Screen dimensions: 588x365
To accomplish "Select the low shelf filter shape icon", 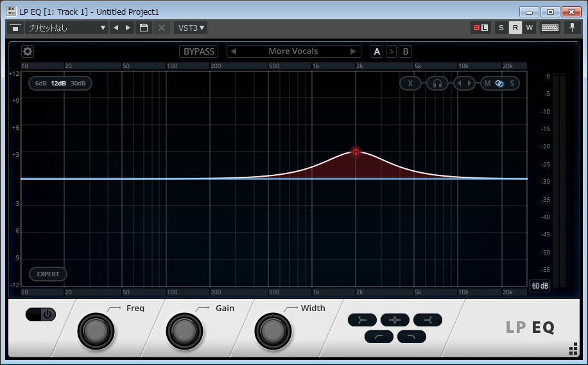I will (363, 319).
